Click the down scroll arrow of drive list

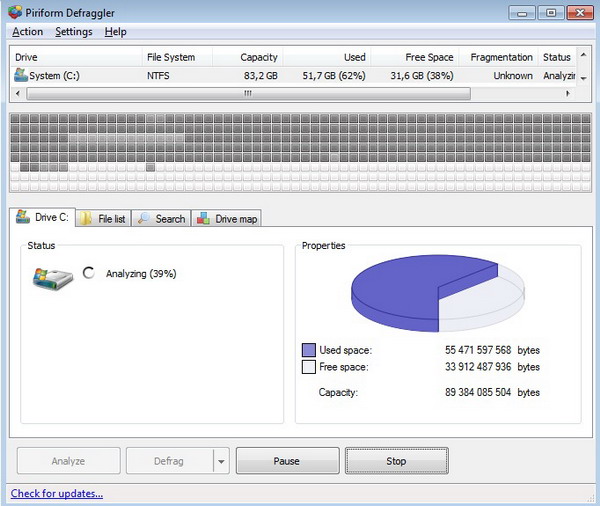click(x=583, y=78)
